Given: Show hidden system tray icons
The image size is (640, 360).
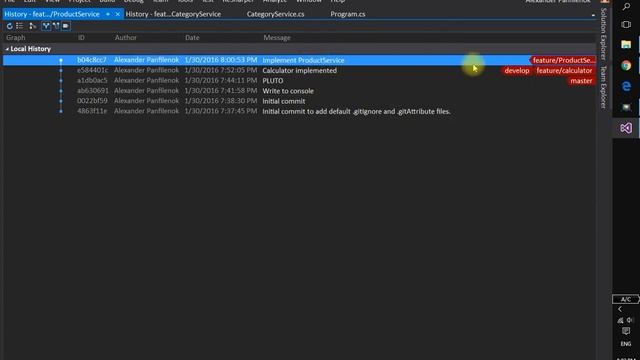Looking at the screenshot, I should point(620,309).
